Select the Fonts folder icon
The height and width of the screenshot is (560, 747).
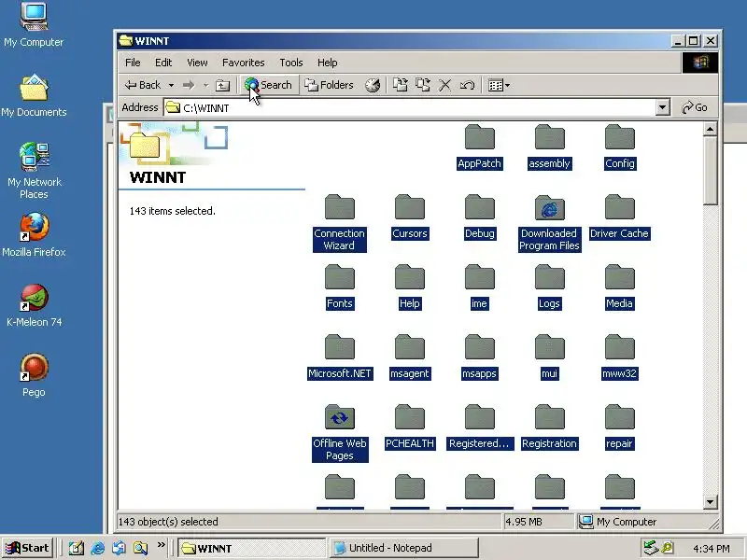click(x=339, y=277)
